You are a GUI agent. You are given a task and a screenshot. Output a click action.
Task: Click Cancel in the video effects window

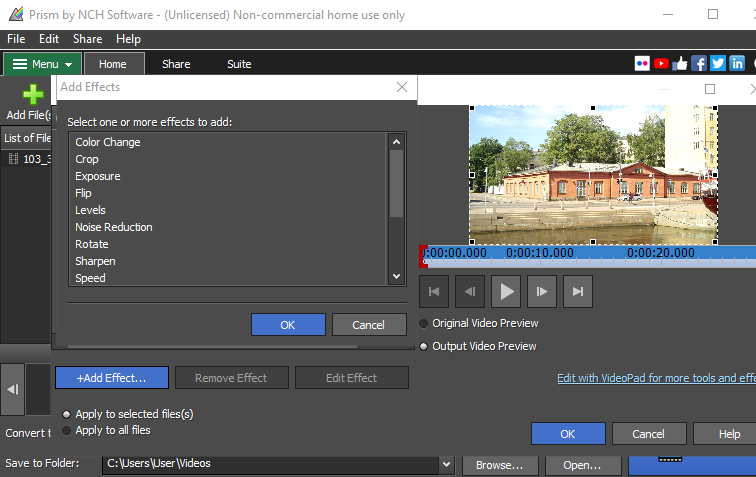[x=648, y=434]
